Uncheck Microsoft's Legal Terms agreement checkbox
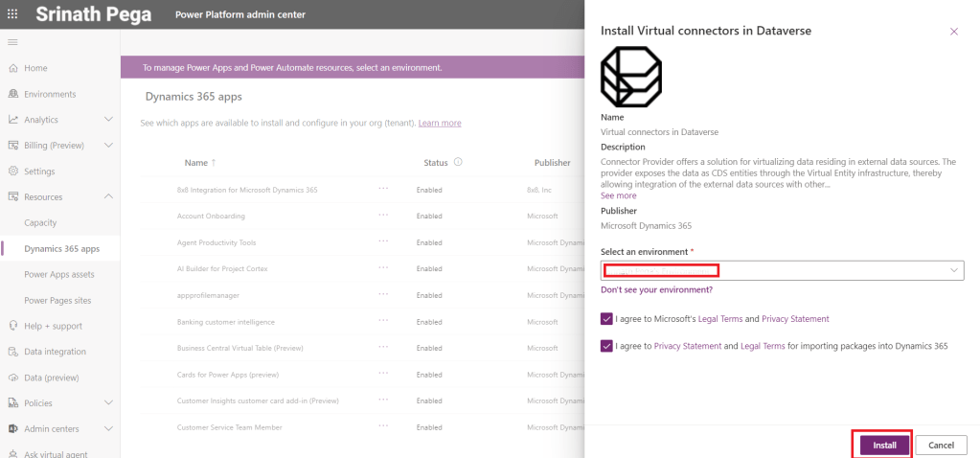The image size is (980, 458). 607,319
